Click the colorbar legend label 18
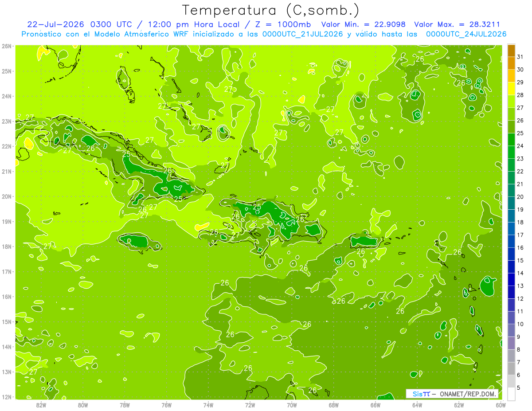This screenshot has height=411, width=532. click(x=520, y=223)
